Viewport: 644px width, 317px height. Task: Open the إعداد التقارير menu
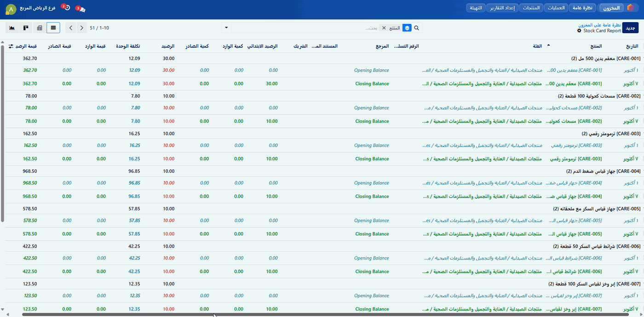502,8
